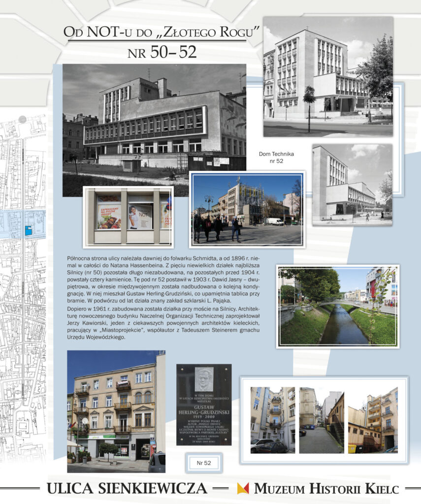
Task: Select the nr 50–52 heading
Action: [162, 52]
